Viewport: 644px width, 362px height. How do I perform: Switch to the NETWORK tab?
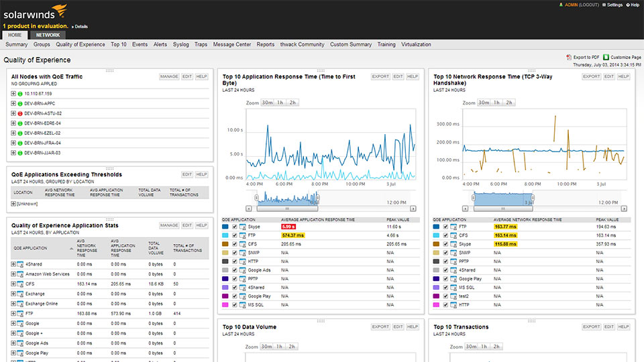click(x=48, y=35)
